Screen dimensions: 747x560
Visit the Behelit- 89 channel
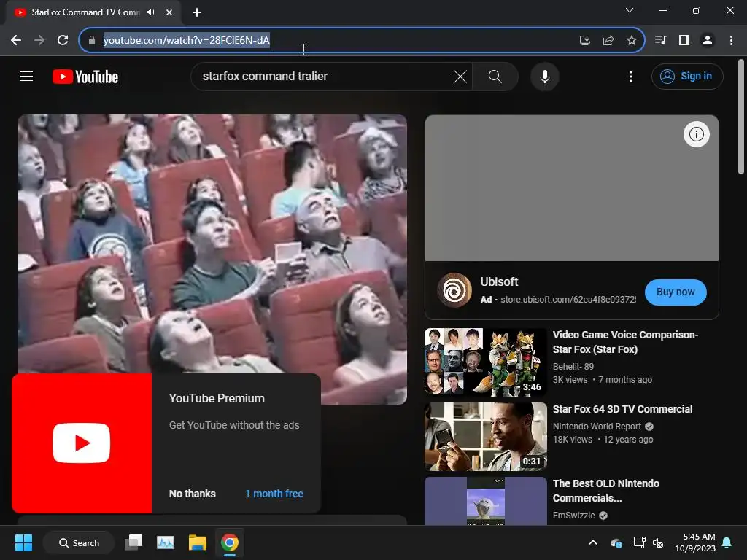tap(573, 366)
